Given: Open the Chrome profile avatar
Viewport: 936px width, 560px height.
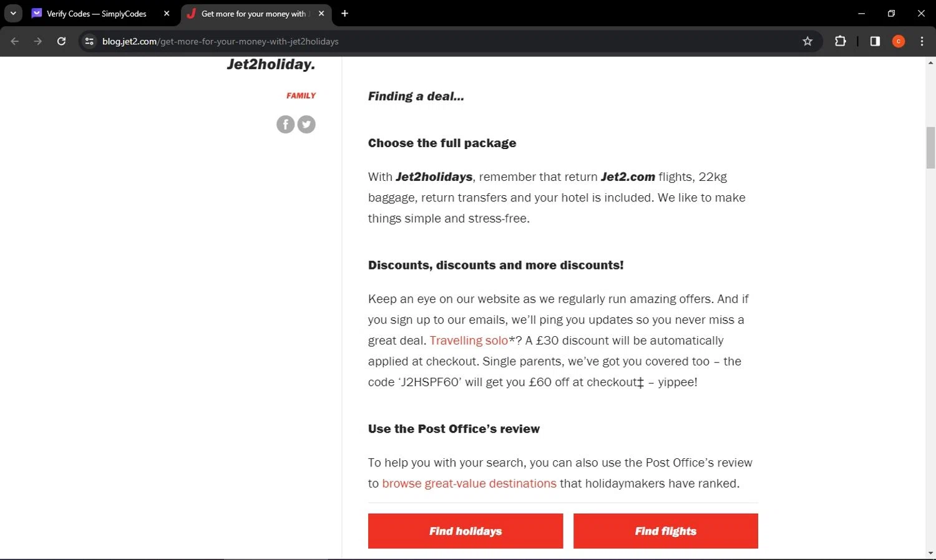Looking at the screenshot, I should pyautogui.click(x=899, y=41).
